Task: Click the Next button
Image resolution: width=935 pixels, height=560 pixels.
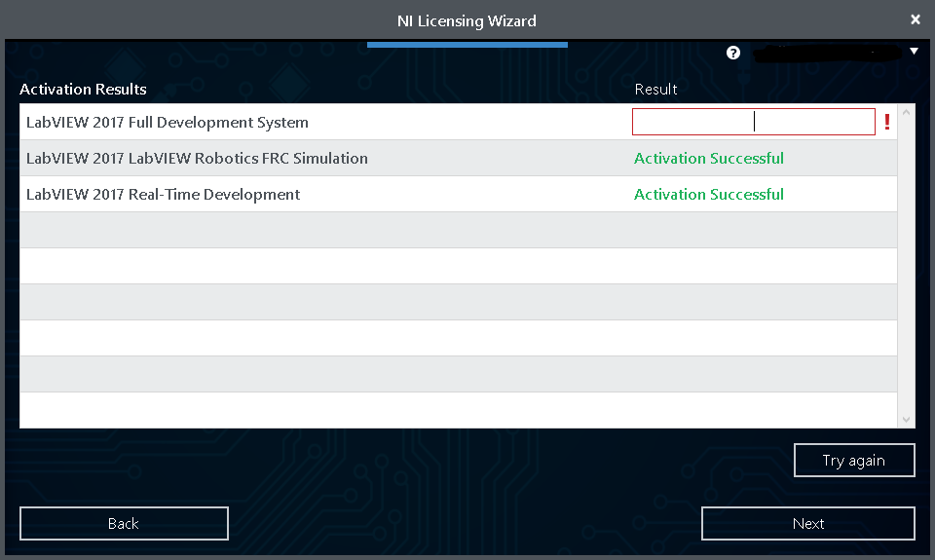Action: (808, 524)
